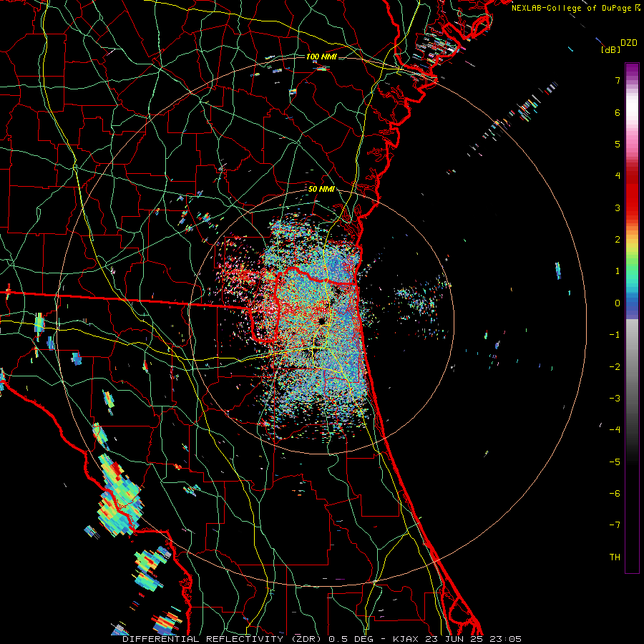
Task: Click the 1 value on color scale
Action: (x=618, y=271)
